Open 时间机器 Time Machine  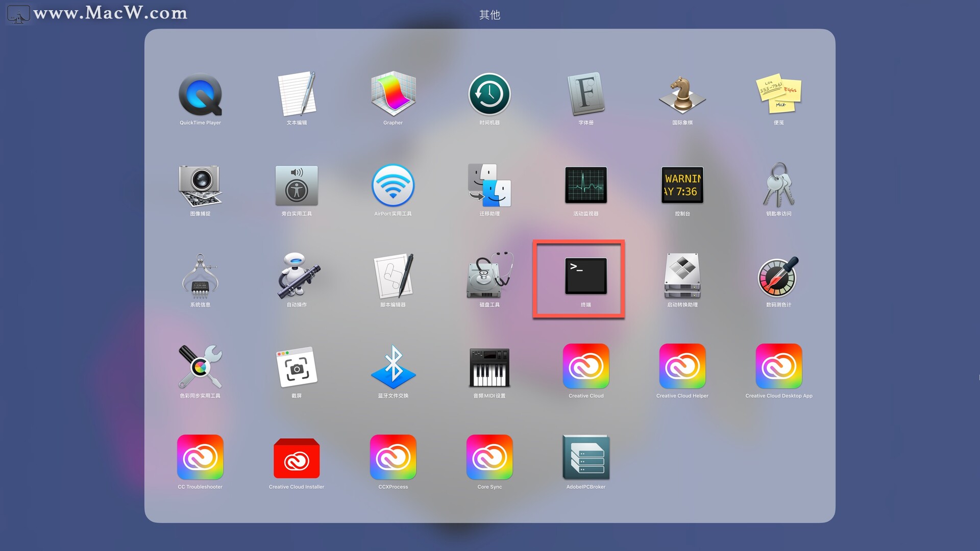click(x=489, y=95)
